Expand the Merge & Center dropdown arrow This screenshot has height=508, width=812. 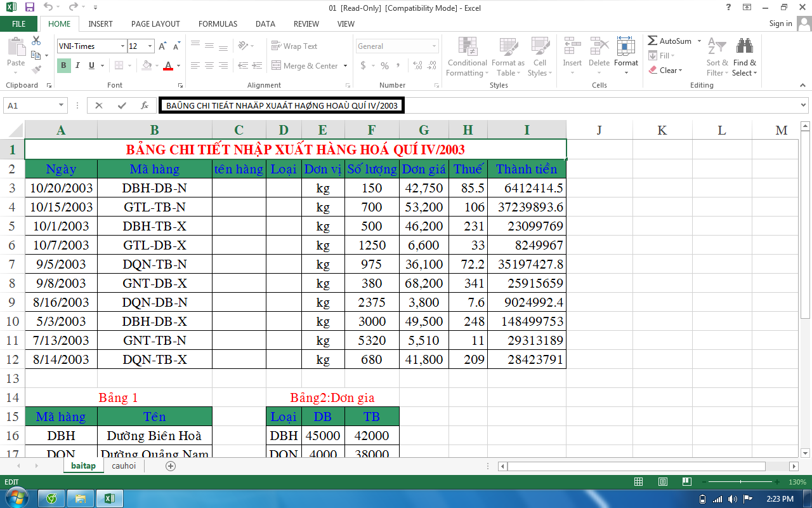pos(345,65)
